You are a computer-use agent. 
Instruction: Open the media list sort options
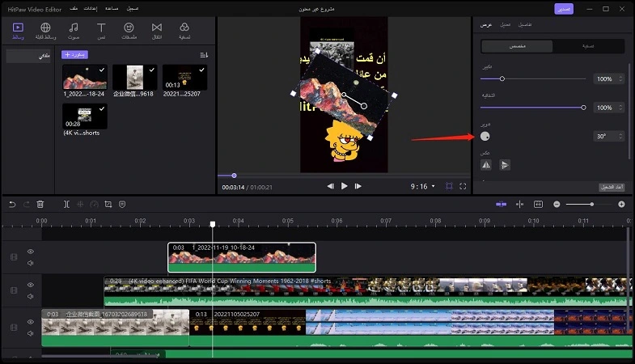coord(204,55)
